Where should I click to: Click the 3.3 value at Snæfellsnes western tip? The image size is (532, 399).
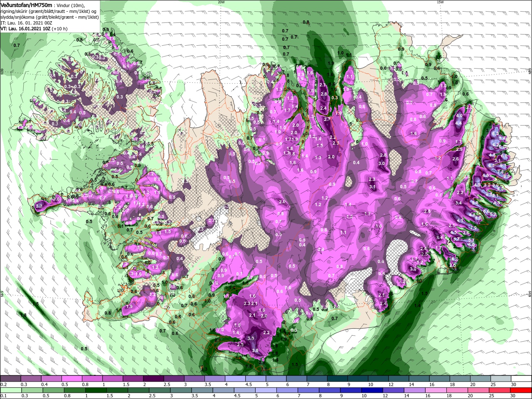pos(40,206)
